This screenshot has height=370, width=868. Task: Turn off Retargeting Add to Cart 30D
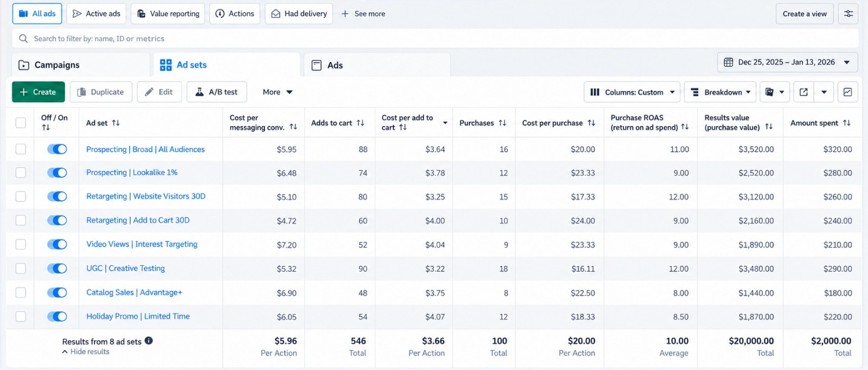pos(57,220)
